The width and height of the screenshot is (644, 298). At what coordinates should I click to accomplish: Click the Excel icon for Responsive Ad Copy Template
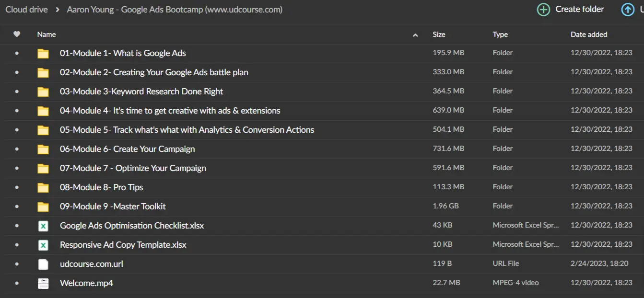[x=43, y=245]
